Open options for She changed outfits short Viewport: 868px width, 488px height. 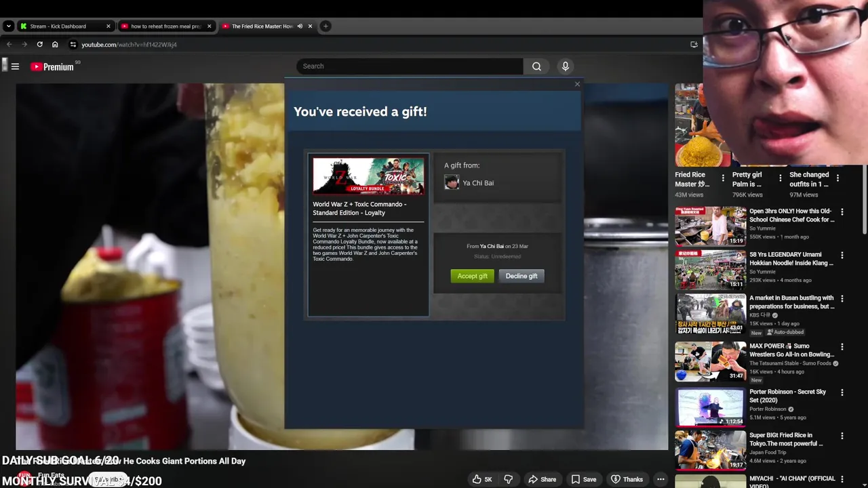click(x=837, y=178)
